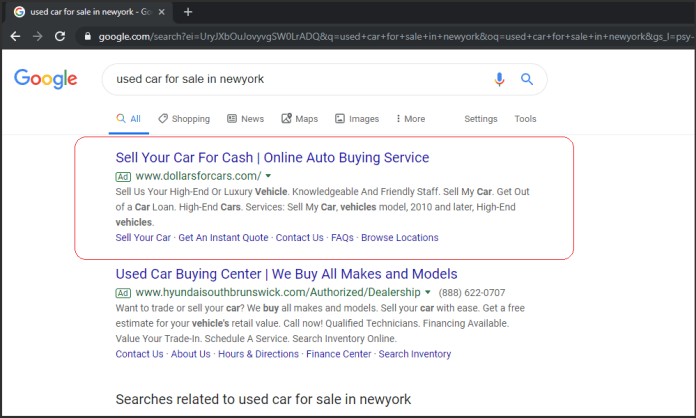696x418 pixels.
Task: Open the 'Search Inventory' sitelink
Action: [415, 354]
